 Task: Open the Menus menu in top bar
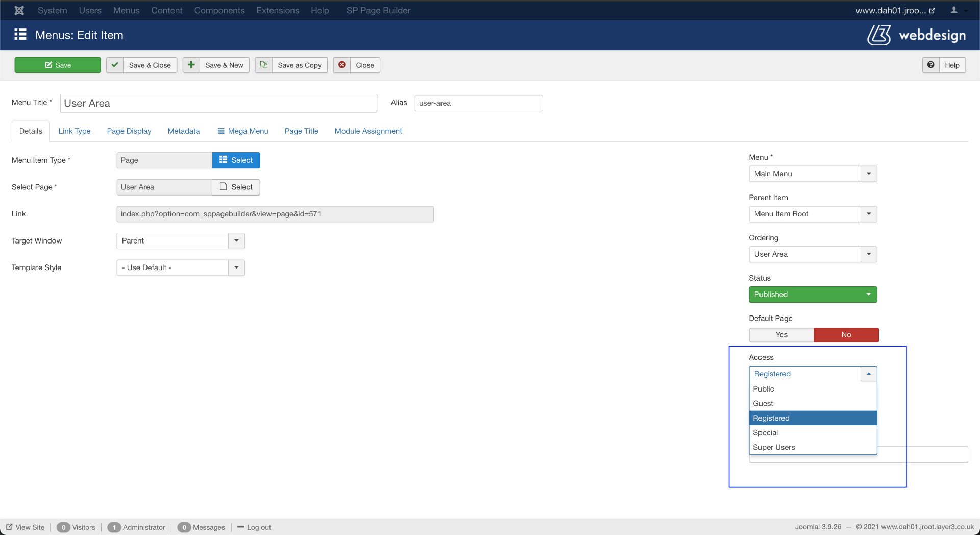click(126, 10)
